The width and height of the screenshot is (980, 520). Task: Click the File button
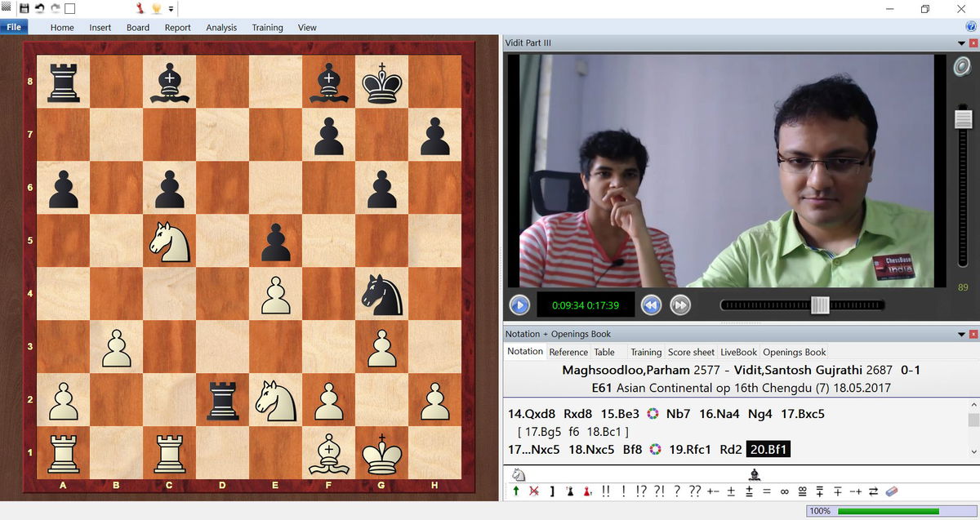14,27
